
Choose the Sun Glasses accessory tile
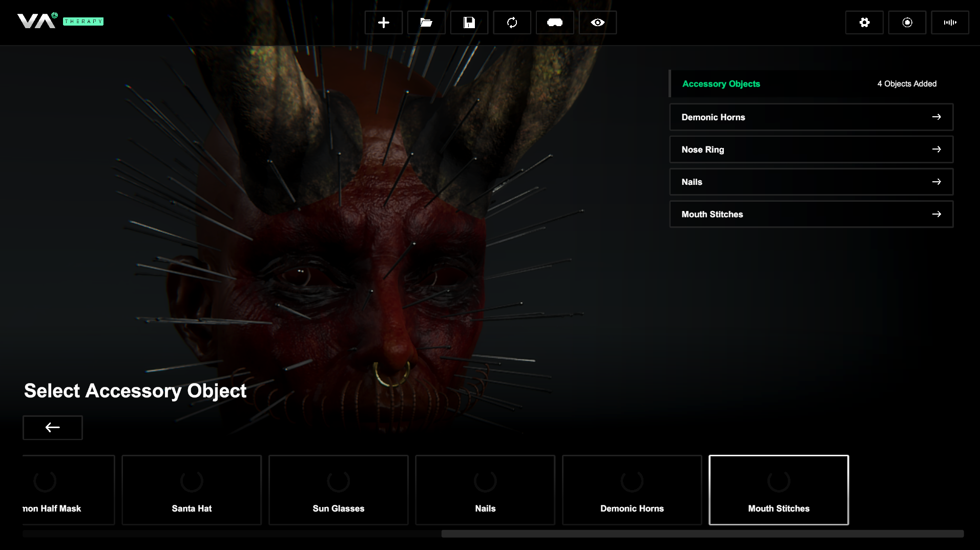(338, 490)
